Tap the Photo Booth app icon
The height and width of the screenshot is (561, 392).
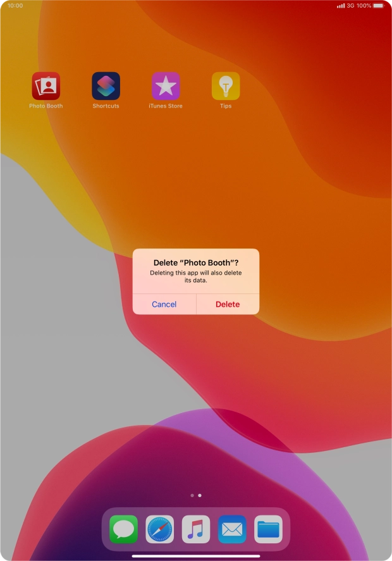(46, 86)
